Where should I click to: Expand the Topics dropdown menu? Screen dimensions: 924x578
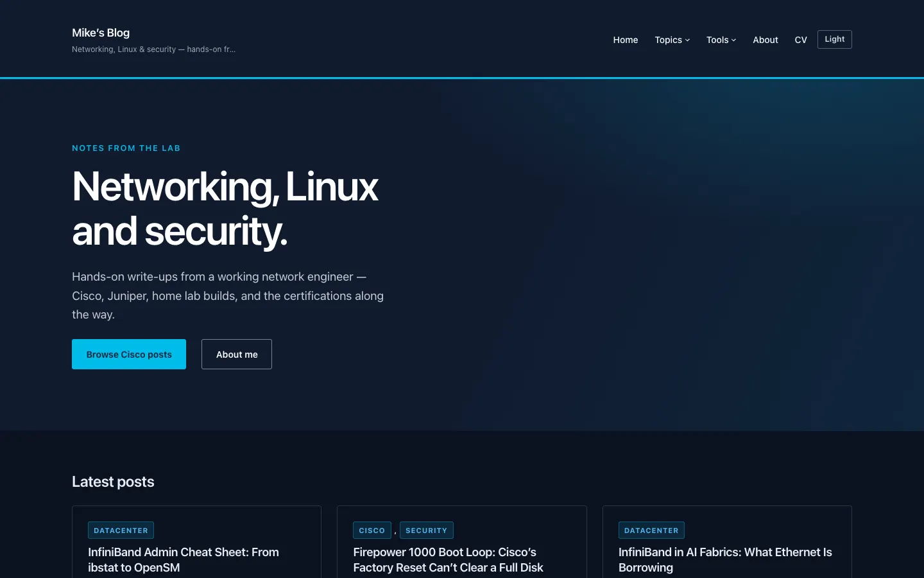[672, 40]
